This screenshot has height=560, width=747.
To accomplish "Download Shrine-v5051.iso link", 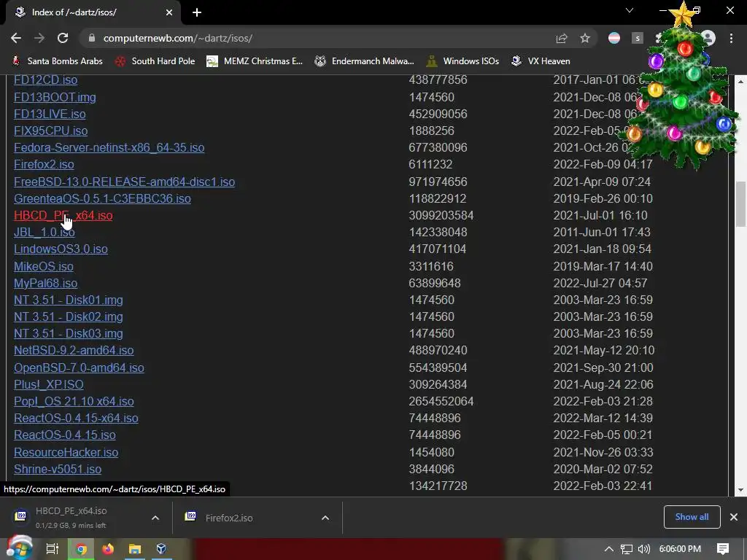I will (58, 469).
